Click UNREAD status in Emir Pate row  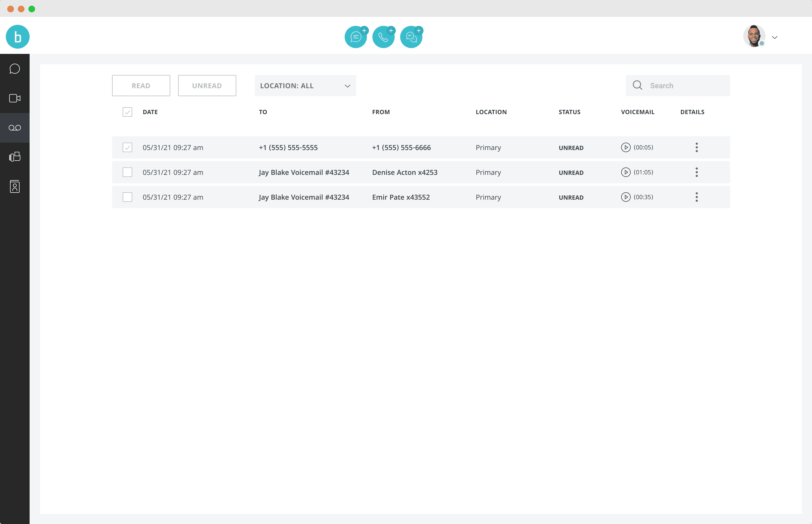point(571,198)
